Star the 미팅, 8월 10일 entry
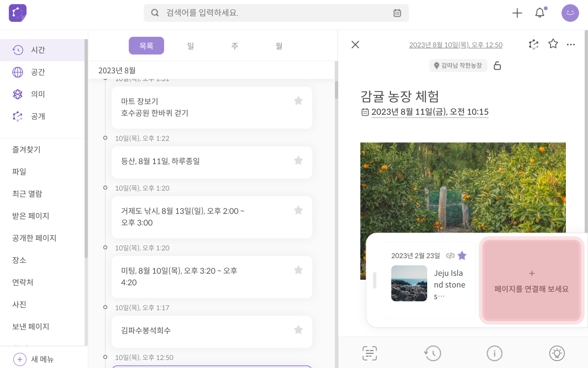 (x=298, y=270)
